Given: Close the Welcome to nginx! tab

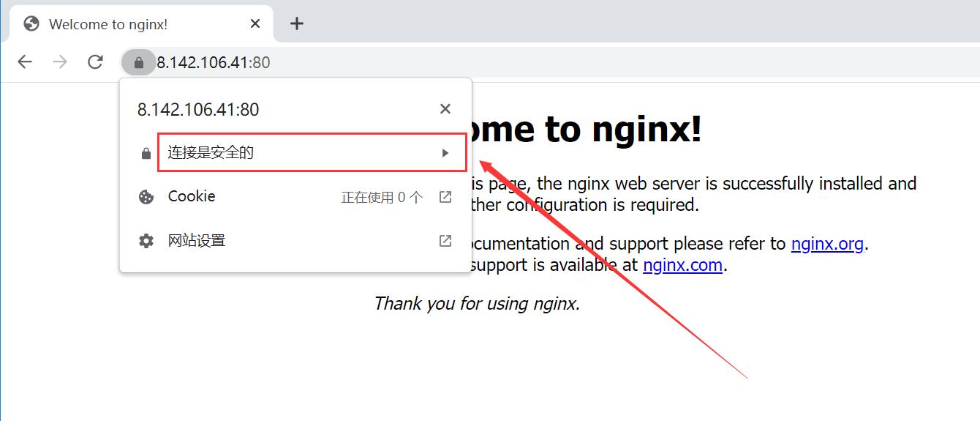Looking at the screenshot, I should pos(255,23).
